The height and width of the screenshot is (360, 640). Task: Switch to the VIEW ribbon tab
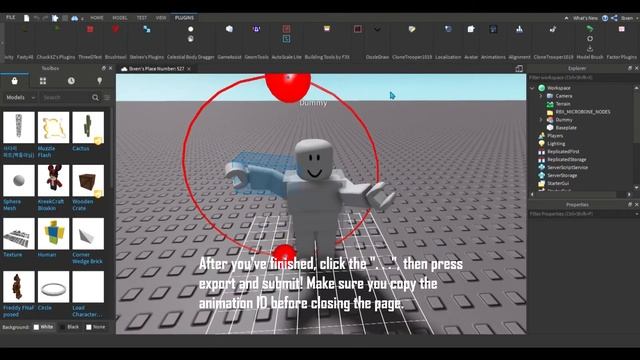[x=161, y=18]
